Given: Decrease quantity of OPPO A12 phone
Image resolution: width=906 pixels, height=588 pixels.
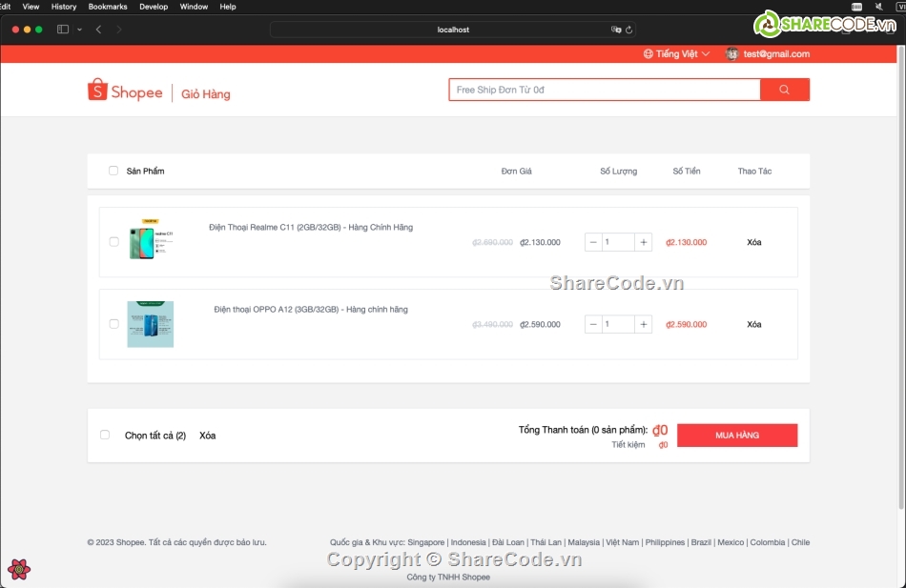Looking at the screenshot, I should [x=593, y=324].
